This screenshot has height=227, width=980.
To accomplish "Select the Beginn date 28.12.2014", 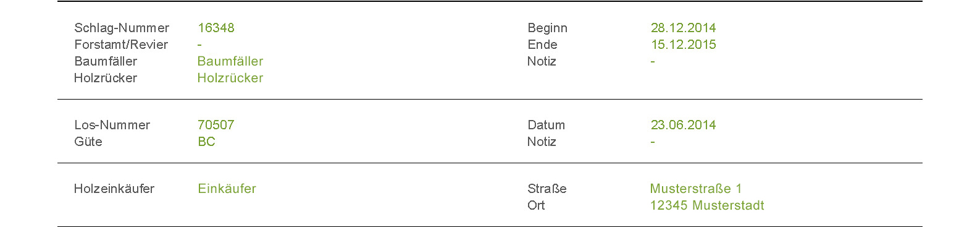I will pos(684,28).
